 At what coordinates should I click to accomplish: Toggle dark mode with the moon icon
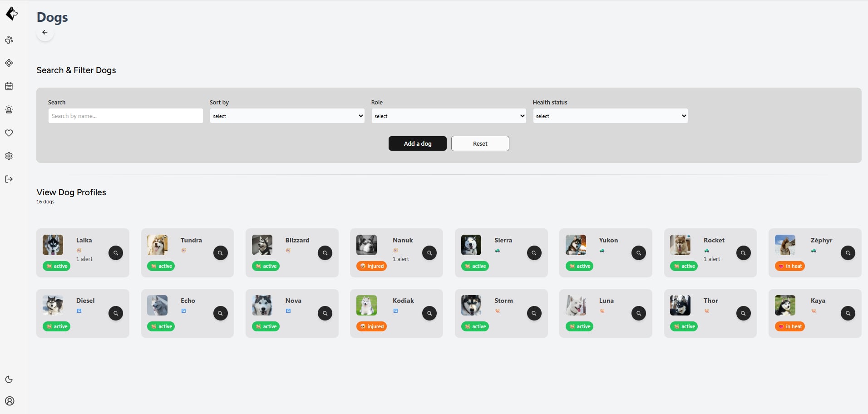point(9,379)
